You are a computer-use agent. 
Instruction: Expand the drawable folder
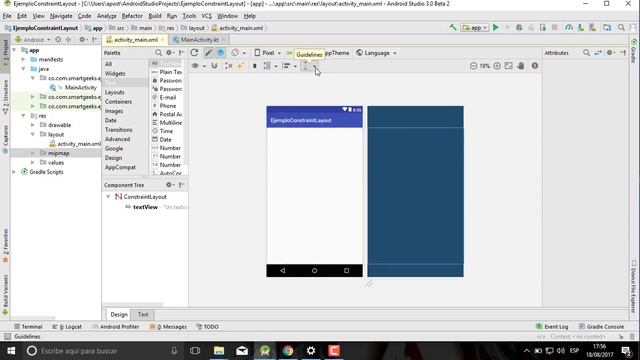click(x=33, y=125)
